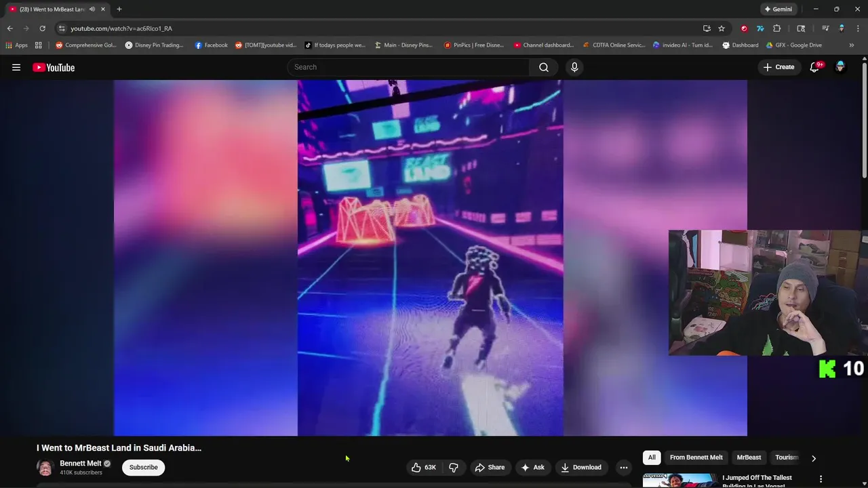The width and height of the screenshot is (868, 488).
Task: Click the tab groups grid icon in bookmarks bar
Action: (x=39, y=45)
